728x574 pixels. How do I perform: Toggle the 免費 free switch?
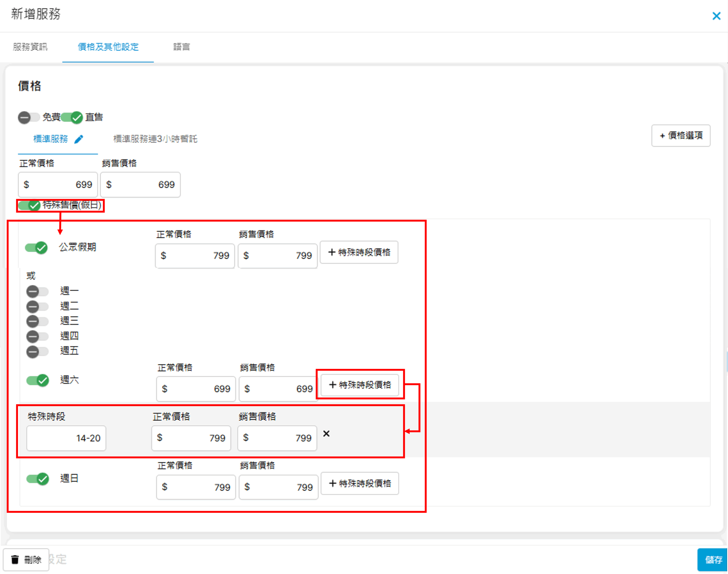[x=28, y=117]
